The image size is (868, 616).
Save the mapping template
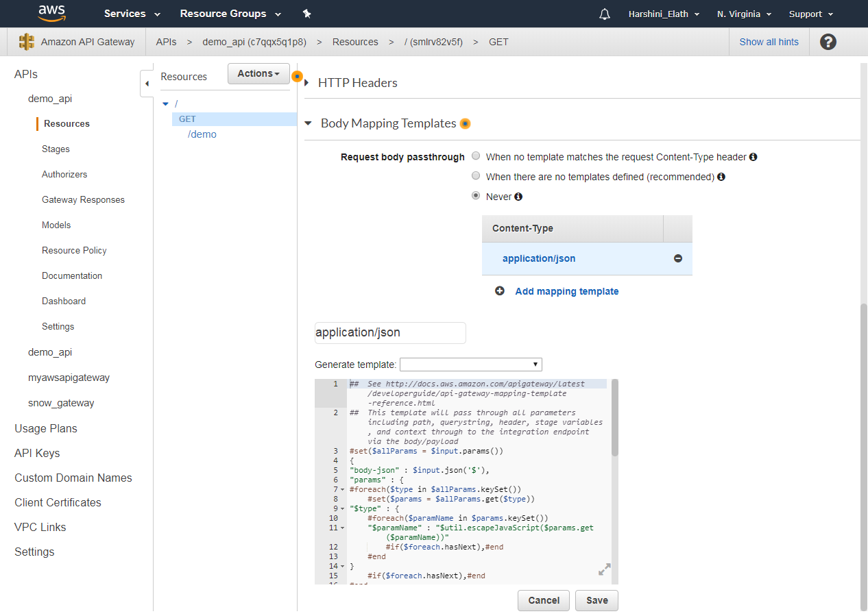596,600
